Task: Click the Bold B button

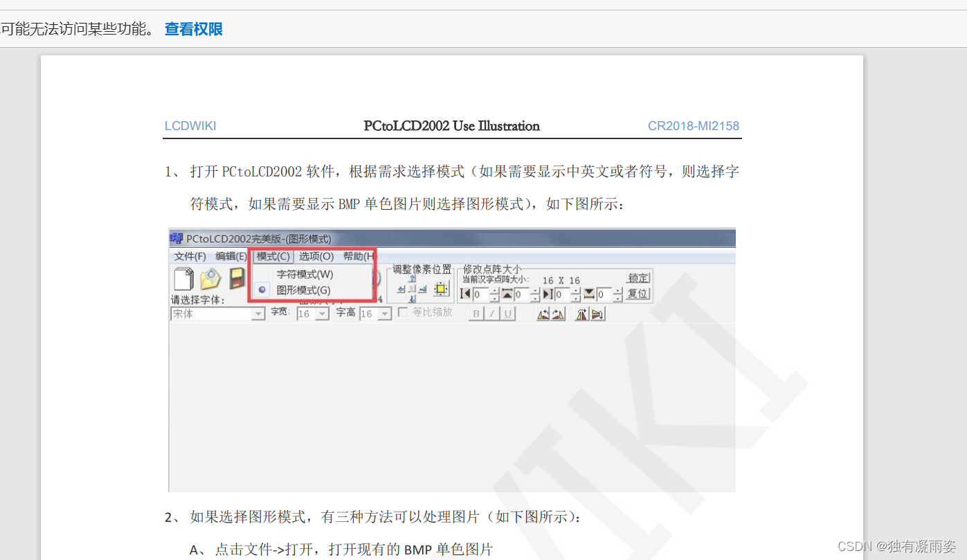Action: 476,314
